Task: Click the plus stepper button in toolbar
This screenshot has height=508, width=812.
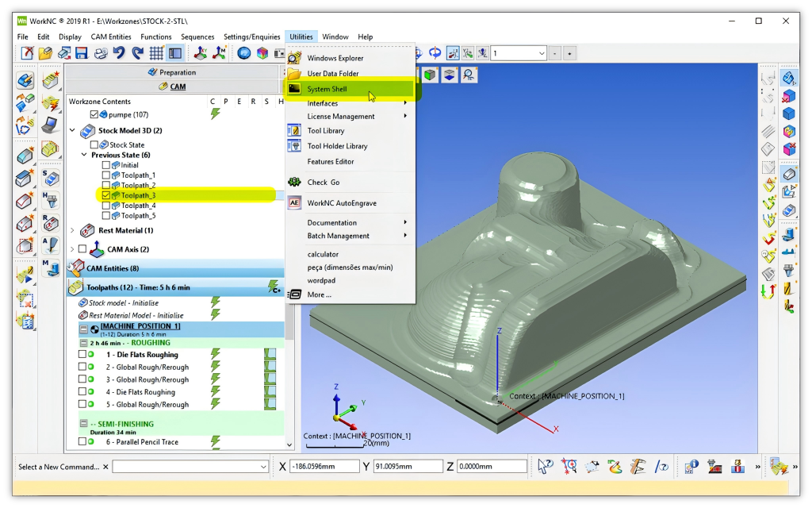Action: [x=569, y=53]
